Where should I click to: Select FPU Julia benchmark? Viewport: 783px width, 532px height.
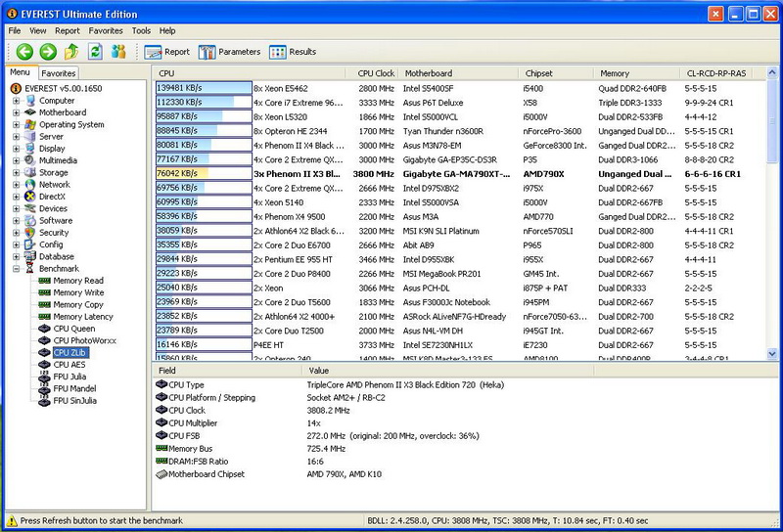click(69, 377)
